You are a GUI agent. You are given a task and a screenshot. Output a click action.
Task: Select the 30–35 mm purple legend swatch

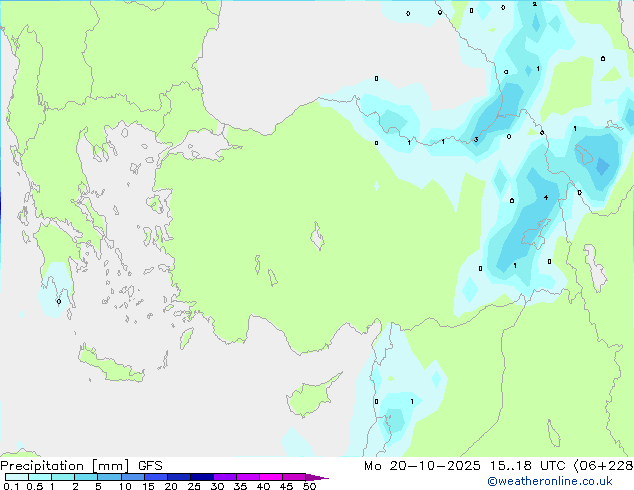(225, 477)
